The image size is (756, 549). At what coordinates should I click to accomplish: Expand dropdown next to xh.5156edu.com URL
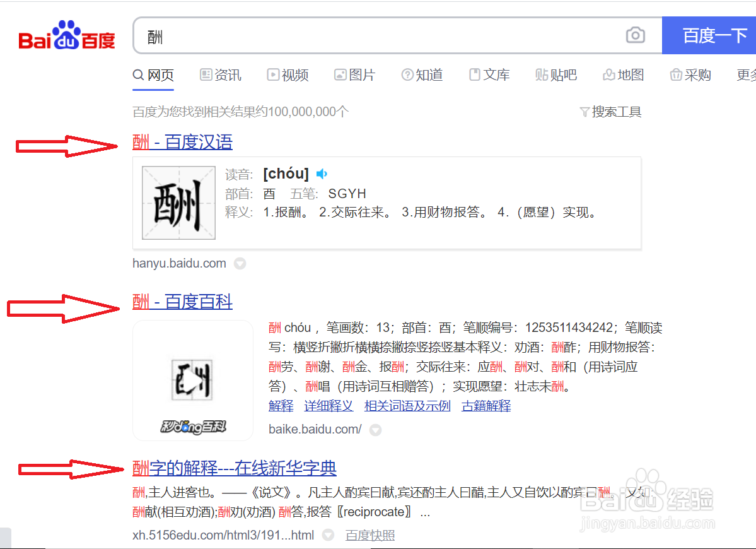[328, 535]
